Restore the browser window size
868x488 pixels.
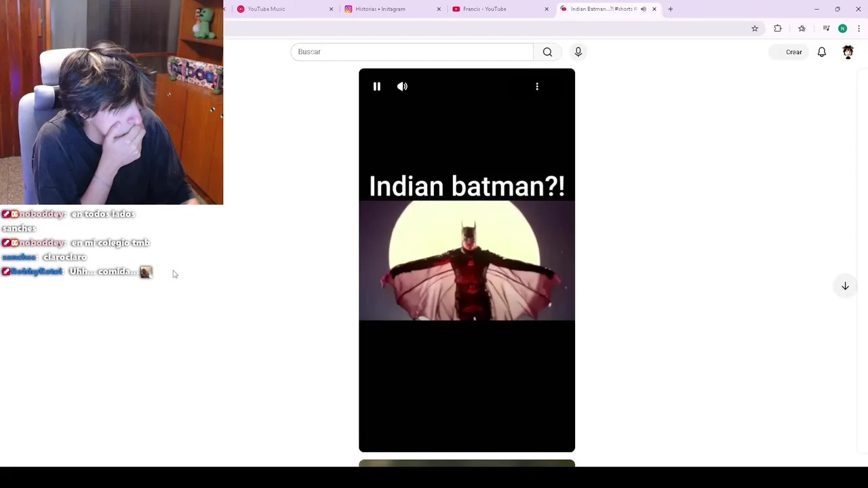pos(837,9)
